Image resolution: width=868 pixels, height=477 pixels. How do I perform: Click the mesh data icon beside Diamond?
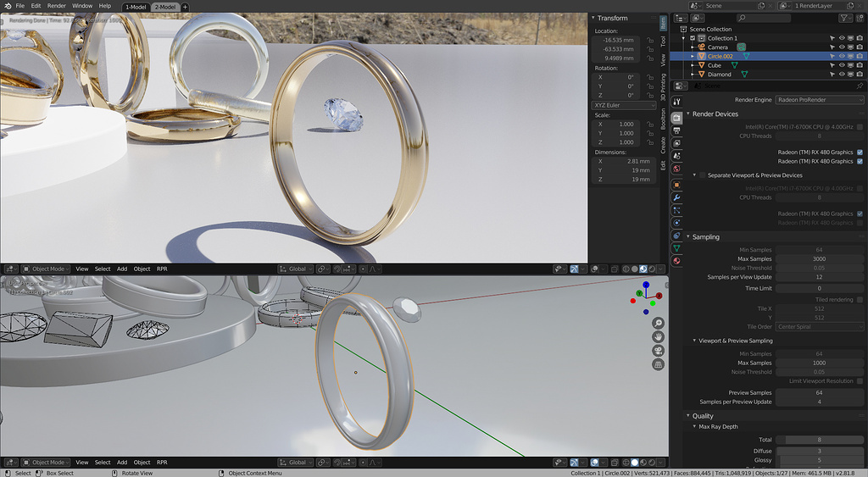click(744, 75)
